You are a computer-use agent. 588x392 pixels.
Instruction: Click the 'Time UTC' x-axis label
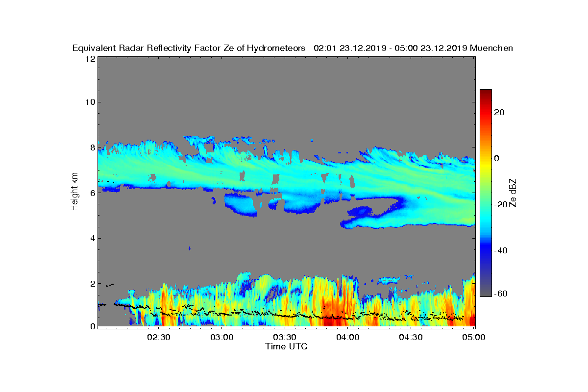point(287,346)
